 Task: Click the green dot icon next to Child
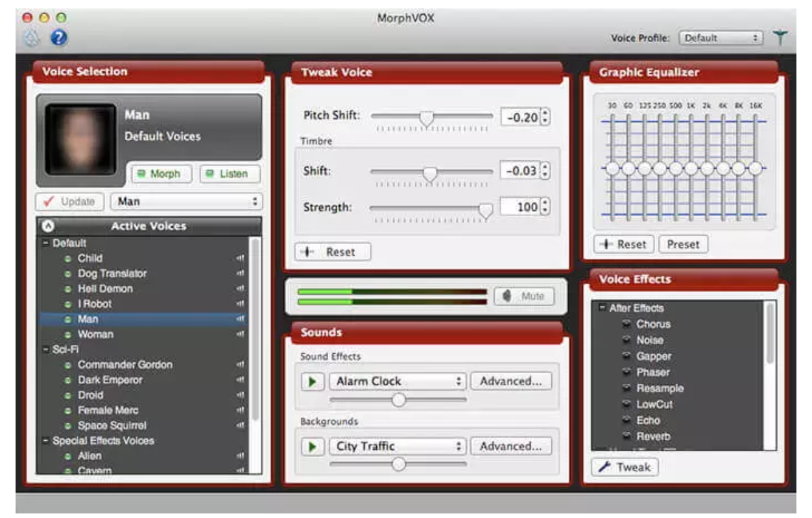click(x=67, y=258)
